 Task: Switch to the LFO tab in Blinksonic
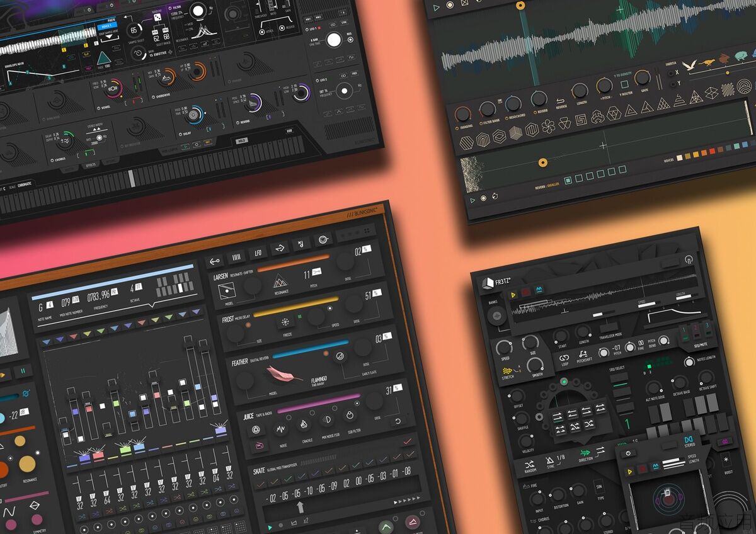click(x=258, y=253)
